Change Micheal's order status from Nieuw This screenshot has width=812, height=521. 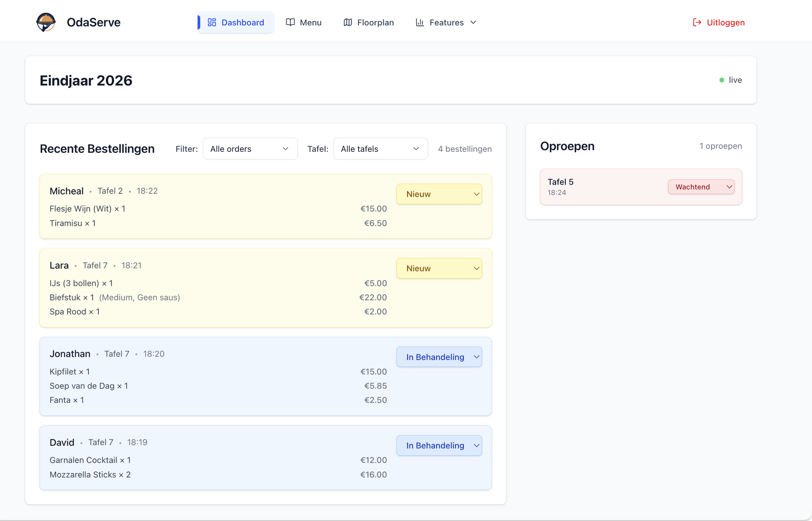point(439,194)
